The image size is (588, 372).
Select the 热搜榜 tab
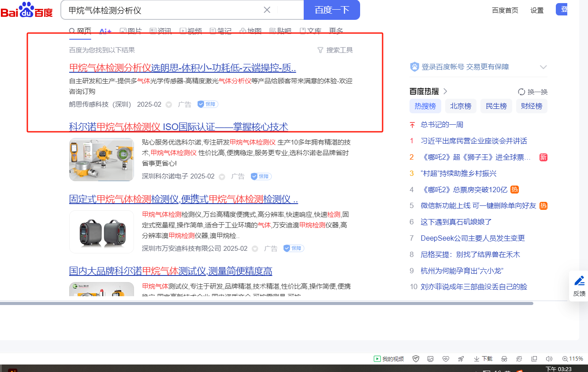coord(425,106)
